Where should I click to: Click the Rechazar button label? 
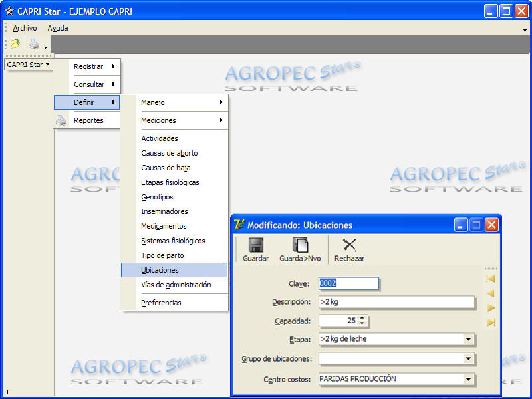click(x=350, y=259)
